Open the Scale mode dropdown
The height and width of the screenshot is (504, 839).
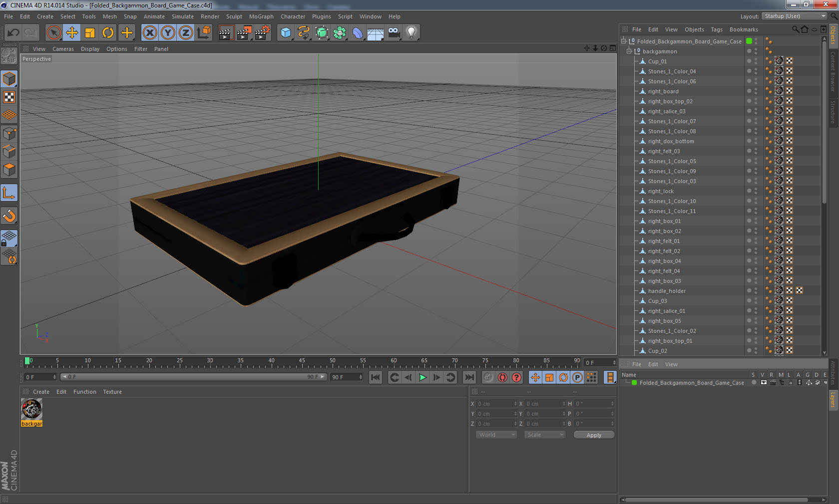[544, 435]
